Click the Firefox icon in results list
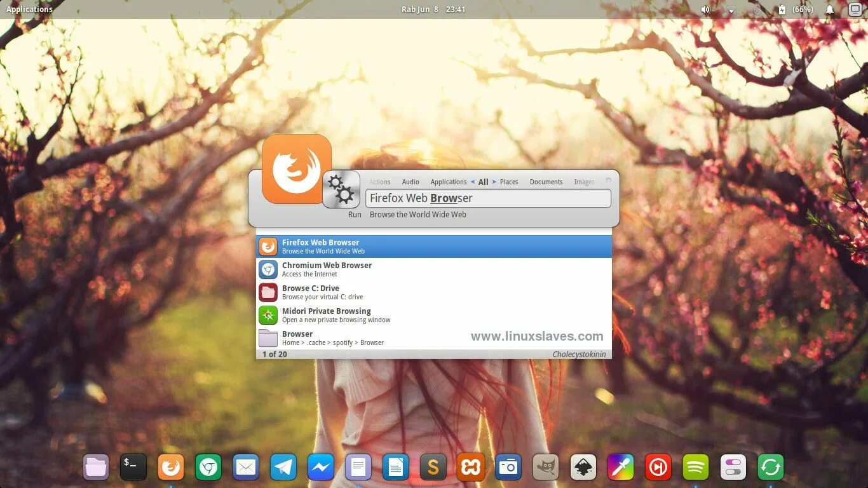The image size is (868, 488). pos(268,247)
